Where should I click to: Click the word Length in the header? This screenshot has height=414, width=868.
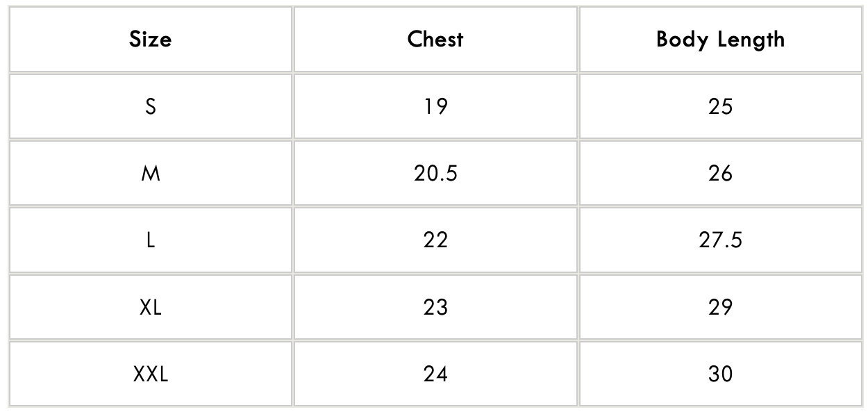coord(750,40)
